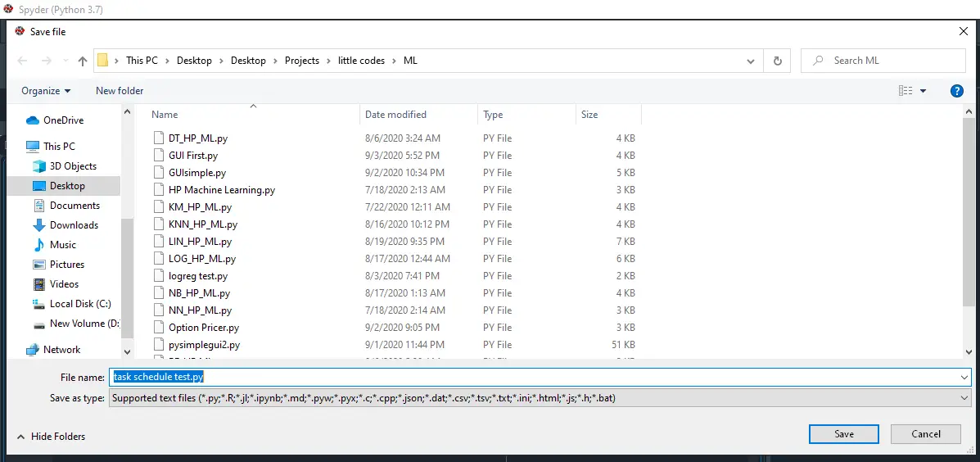
Task: Click first 'Desktop' in address breadcrumb
Action: [194, 61]
